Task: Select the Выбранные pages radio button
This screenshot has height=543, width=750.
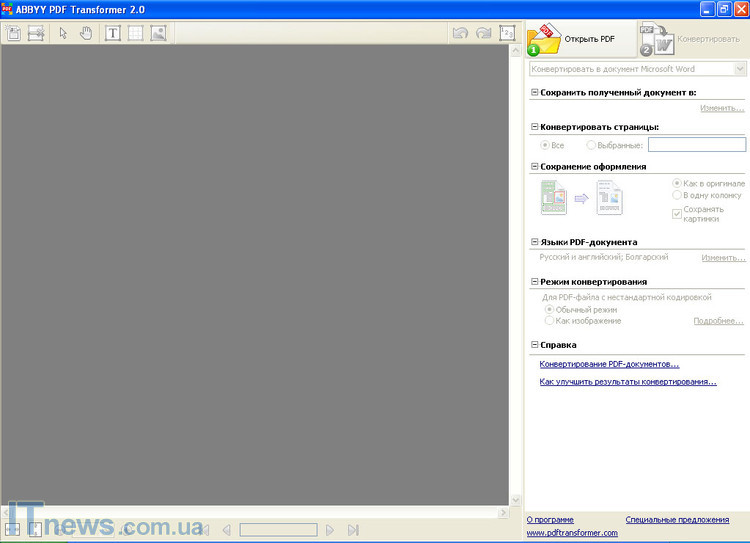Action: pos(591,145)
